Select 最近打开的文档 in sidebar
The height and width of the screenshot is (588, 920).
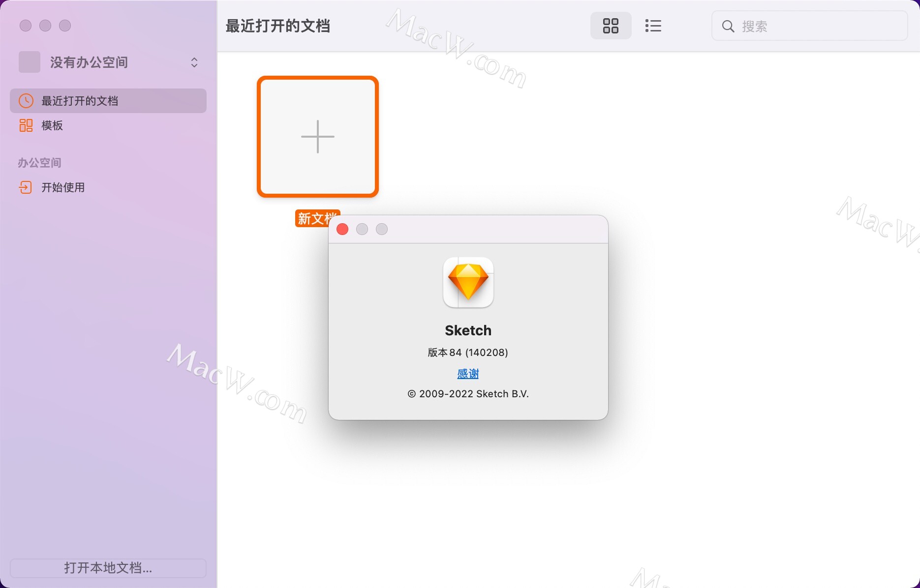(x=108, y=101)
